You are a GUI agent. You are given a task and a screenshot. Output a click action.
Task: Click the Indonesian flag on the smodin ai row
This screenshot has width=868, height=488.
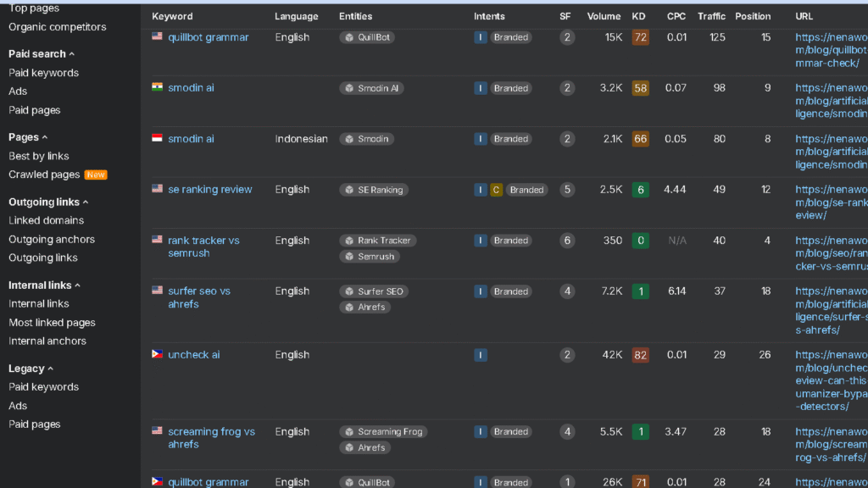[158, 138]
